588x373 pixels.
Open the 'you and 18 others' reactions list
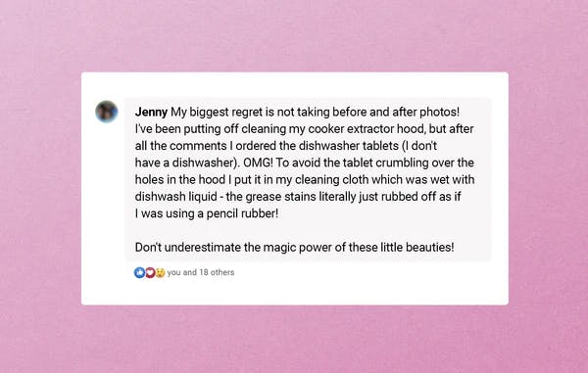coord(201,272)
